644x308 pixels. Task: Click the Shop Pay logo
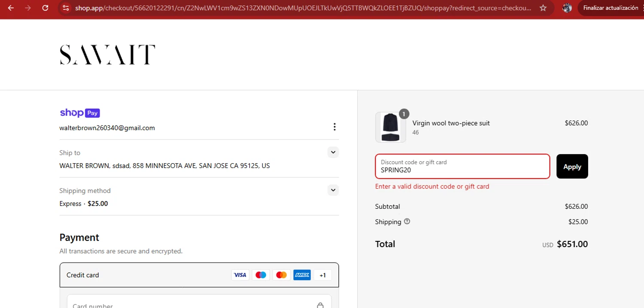[x=80, y=113]
